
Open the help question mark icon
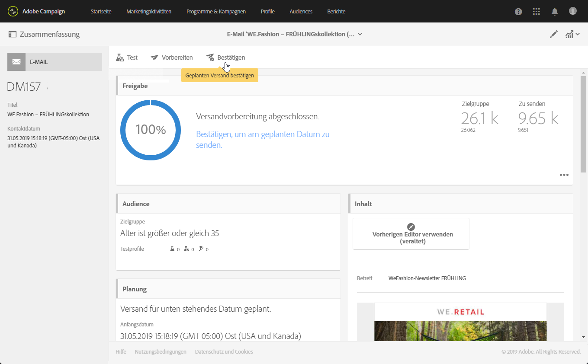tap(518, 12)
